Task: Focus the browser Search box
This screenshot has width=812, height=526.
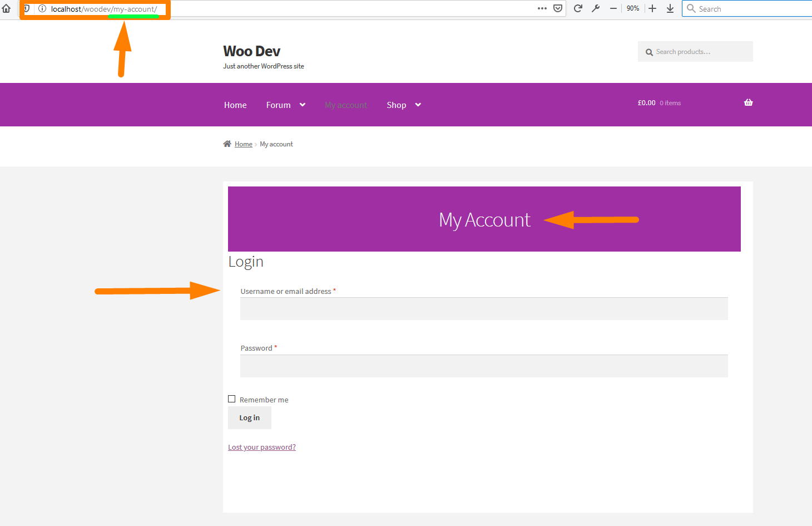Action: [x=747, y=8]
